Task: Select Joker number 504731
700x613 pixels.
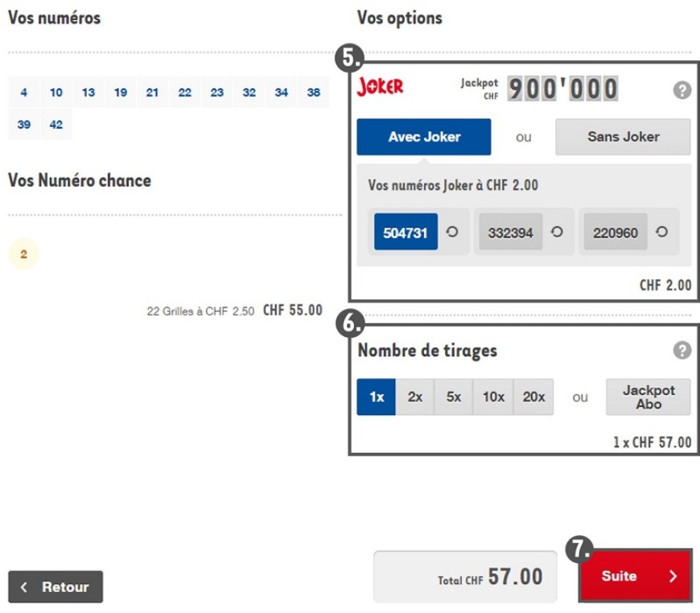Action: click(406, 232)
